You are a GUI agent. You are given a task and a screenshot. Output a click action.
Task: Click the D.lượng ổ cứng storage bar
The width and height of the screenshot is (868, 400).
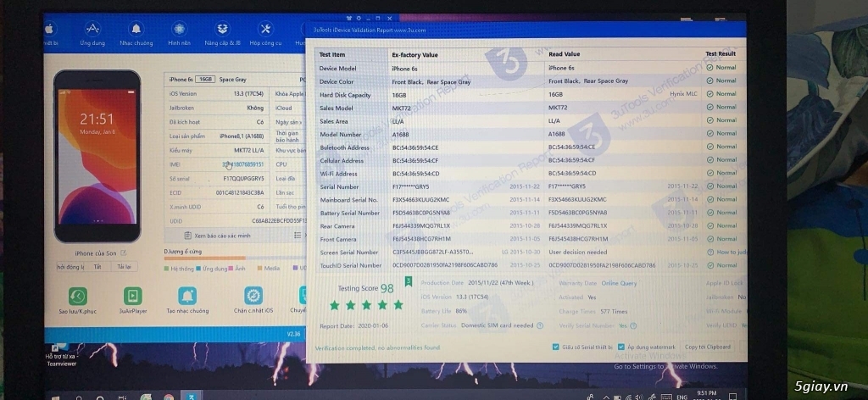coord(236,258)
